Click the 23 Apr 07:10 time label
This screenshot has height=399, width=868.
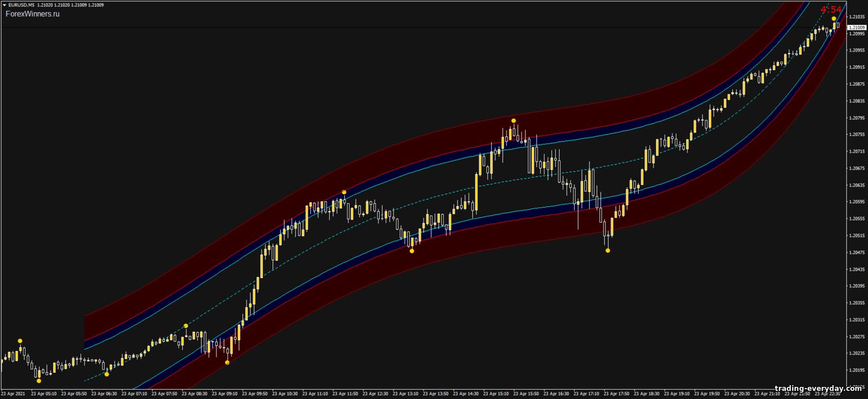[134, 394]
